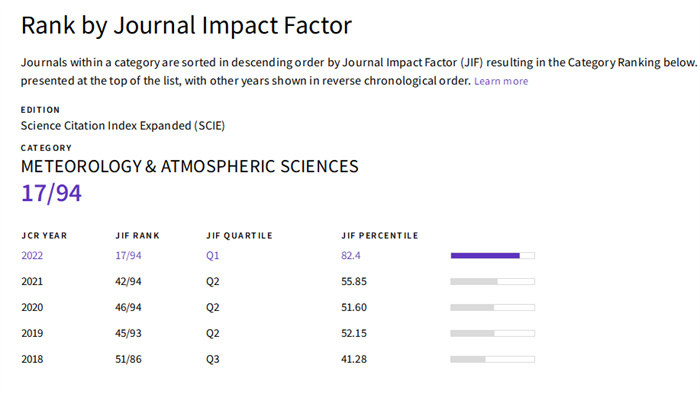Click the large purple 17/94 category rank
Image resolution: width=700 pixels, height=397 pixels.
tap(51, 193)
